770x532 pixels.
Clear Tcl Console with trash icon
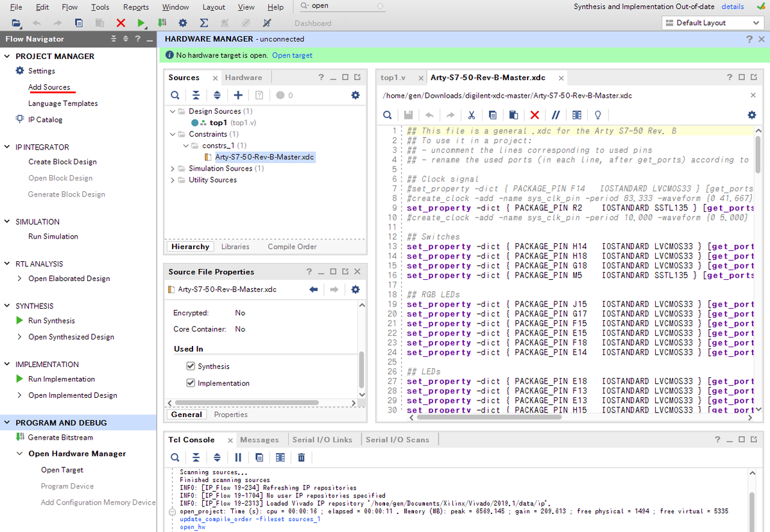click(x=301, y=458)
